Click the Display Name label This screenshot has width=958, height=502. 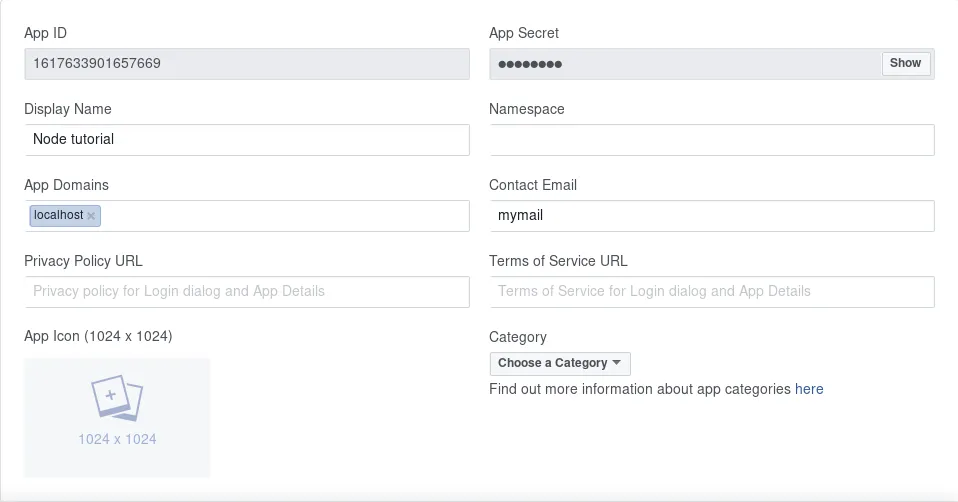coord(68,109)
